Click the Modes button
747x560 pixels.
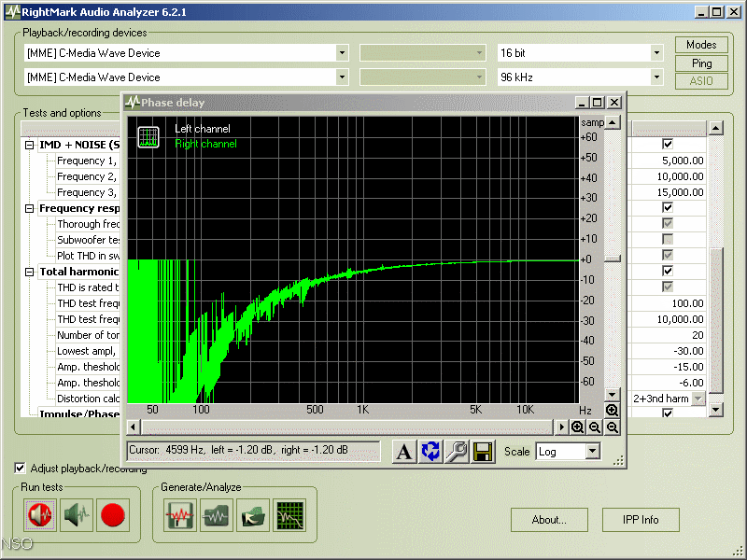click(x=700, y=44)
